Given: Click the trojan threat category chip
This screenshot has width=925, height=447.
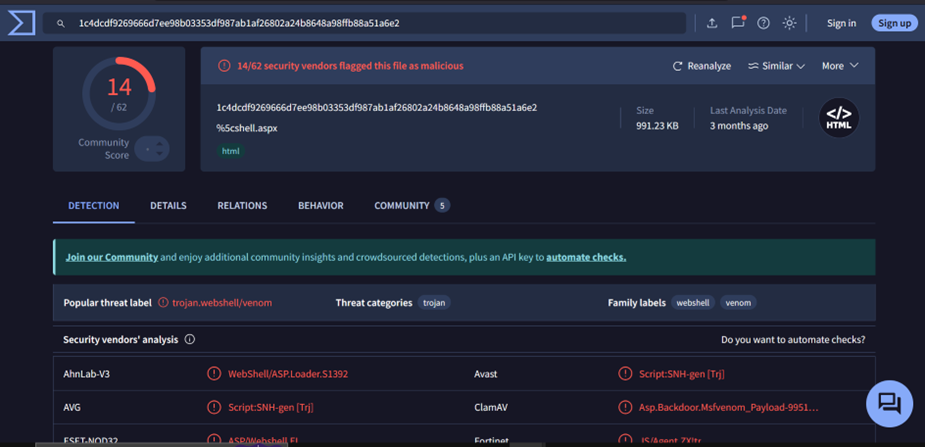Looking at the screenshot, I should (434, 303).
